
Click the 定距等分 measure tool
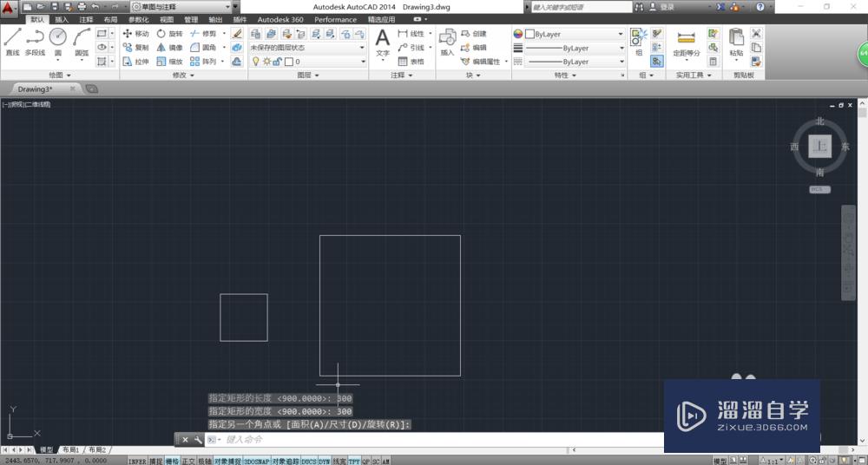[x=687, y=43]
